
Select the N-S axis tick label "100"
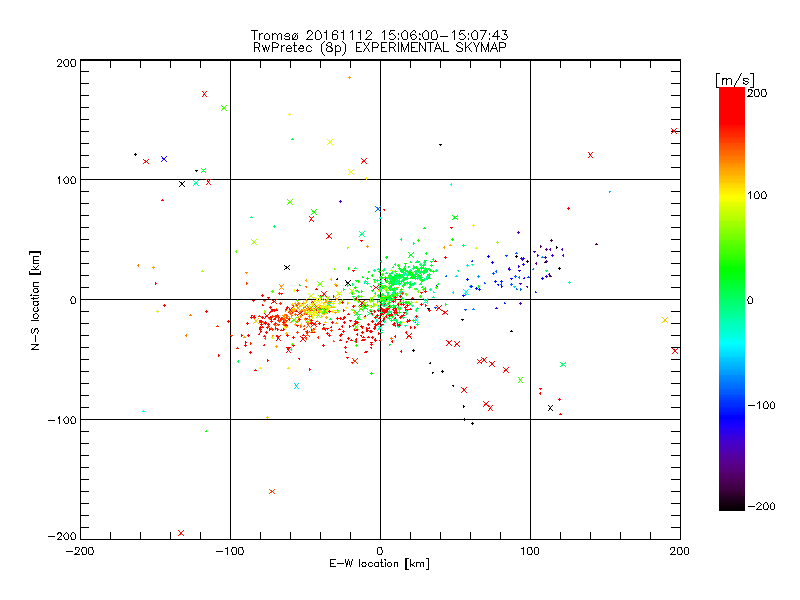tap(66, 180)
